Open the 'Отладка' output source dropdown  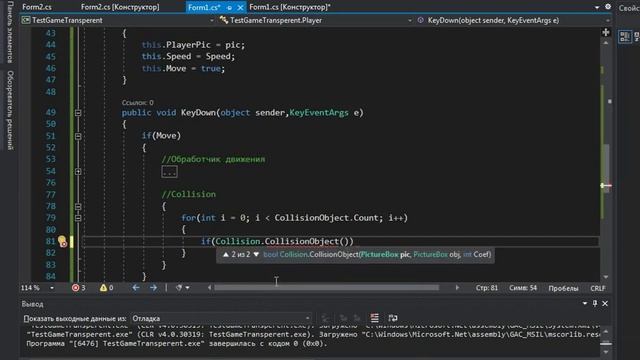[221, 318]
